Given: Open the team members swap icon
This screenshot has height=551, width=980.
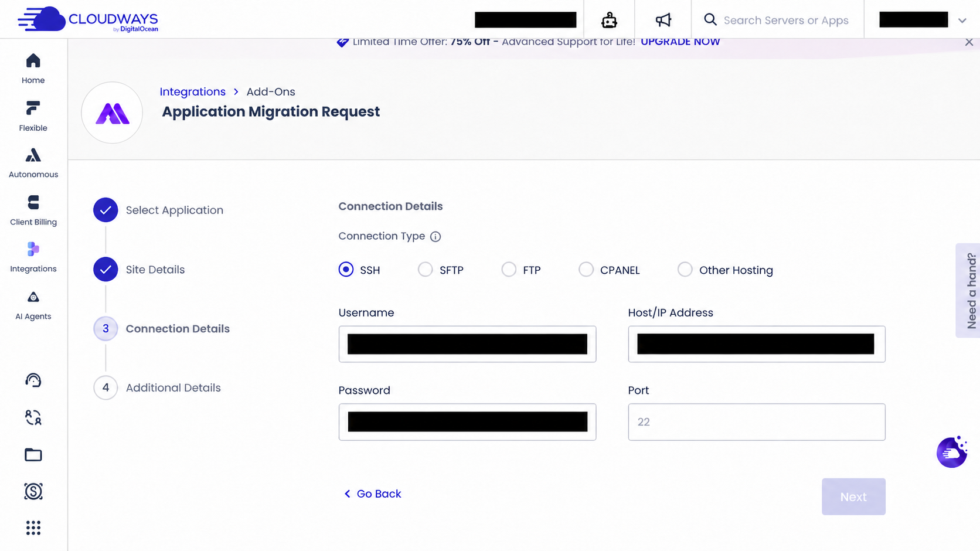Looking at the screenshot, I should (33, 417).
